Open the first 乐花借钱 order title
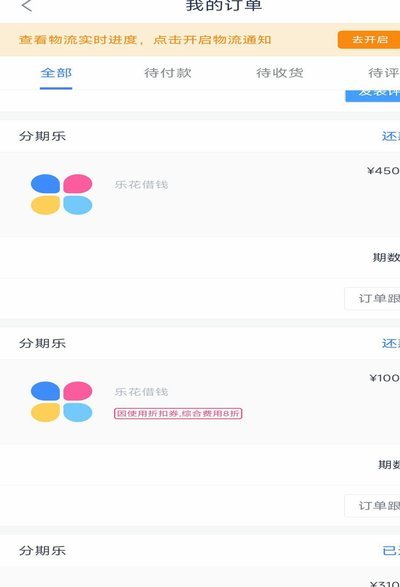Image resolution: width=400 pixels, height=587 pixels. [x=141, y=185]
